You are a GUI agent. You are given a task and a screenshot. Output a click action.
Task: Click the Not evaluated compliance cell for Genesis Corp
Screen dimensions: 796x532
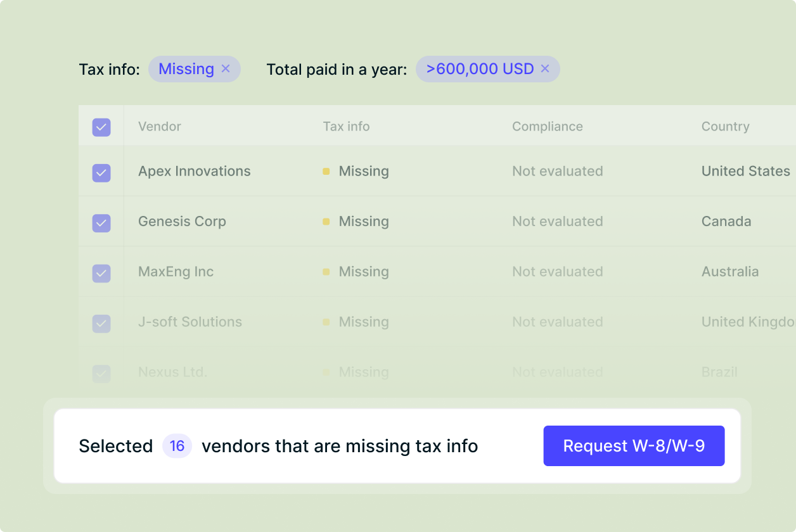pos(558,222)
